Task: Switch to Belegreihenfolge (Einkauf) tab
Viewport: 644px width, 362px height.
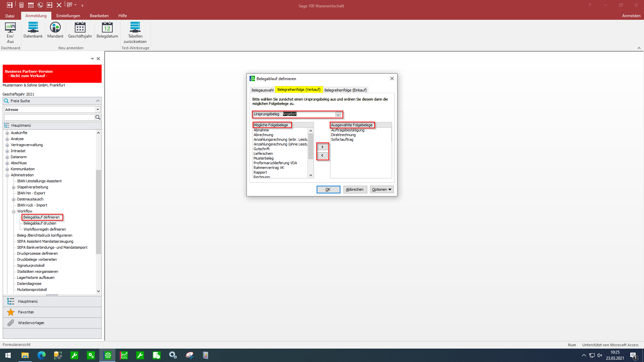Action: (x=345, y=90)
